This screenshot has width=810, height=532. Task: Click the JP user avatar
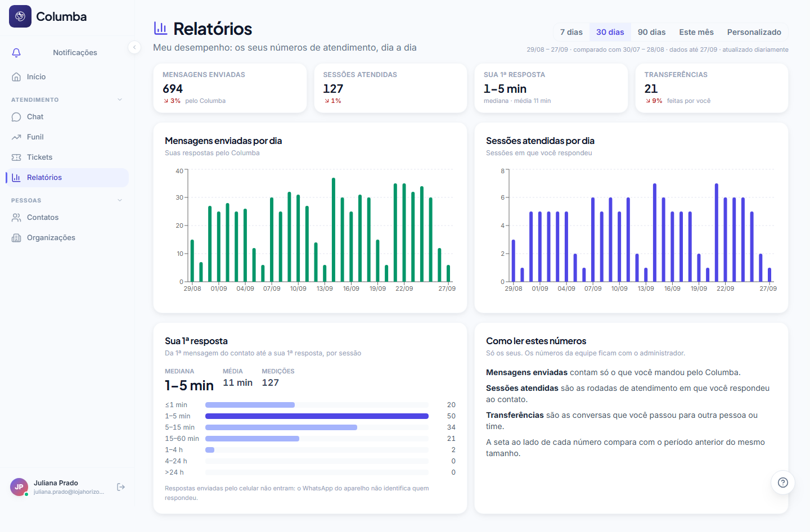point(19,487)
